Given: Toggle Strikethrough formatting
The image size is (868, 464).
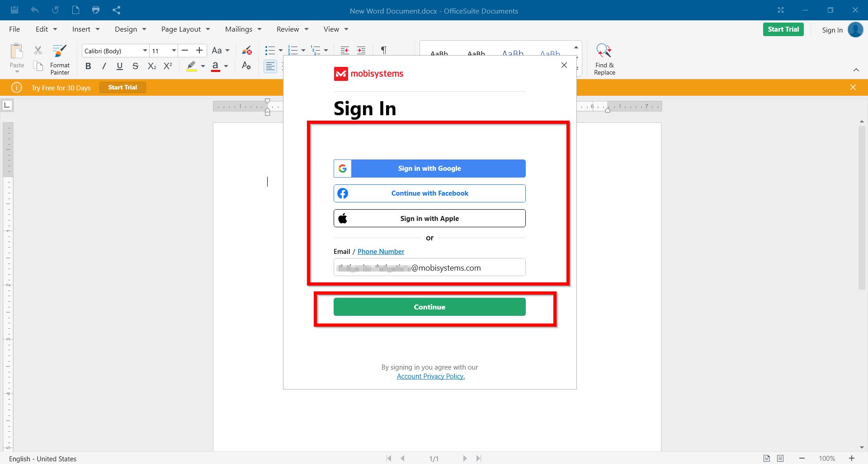Looking at the screenshot, I should coord(135,66).
